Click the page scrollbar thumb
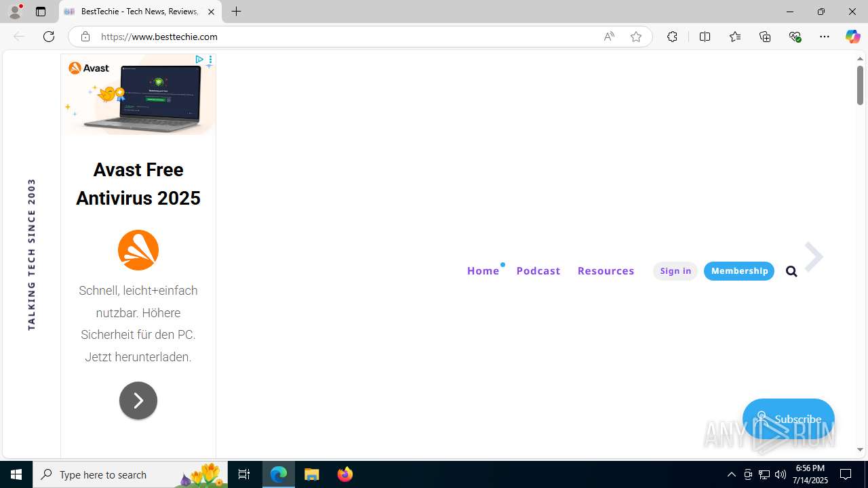Screen dimensions: 868x488 [860, 85]
